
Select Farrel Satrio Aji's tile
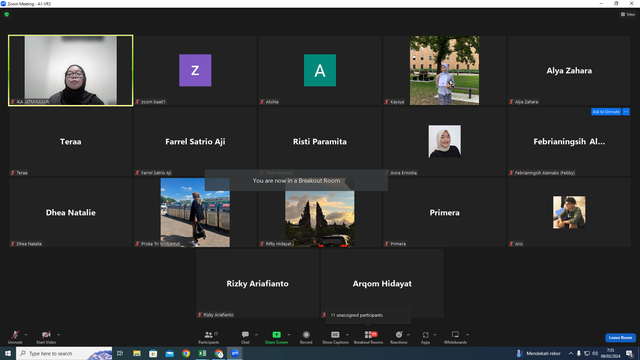pos(195,141)
